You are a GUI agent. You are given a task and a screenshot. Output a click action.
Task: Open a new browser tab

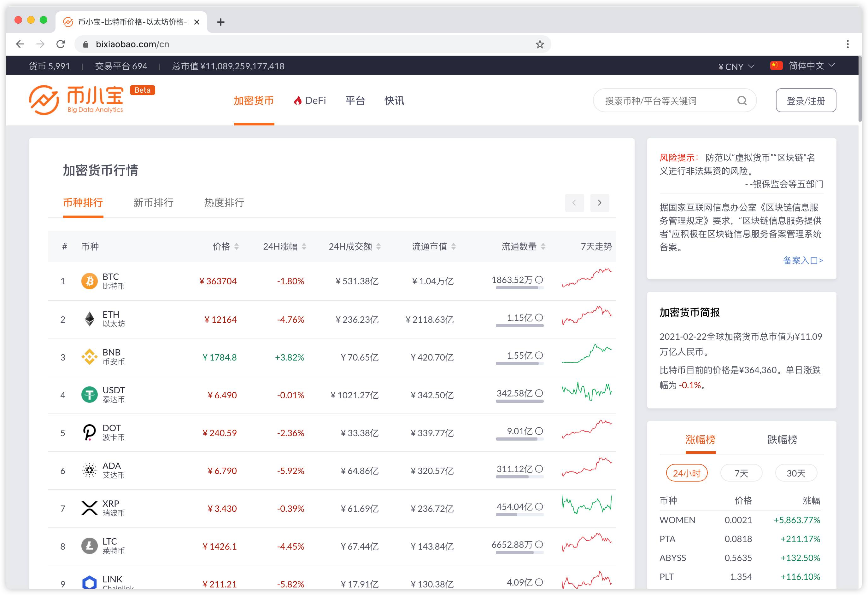coord(221,22)
